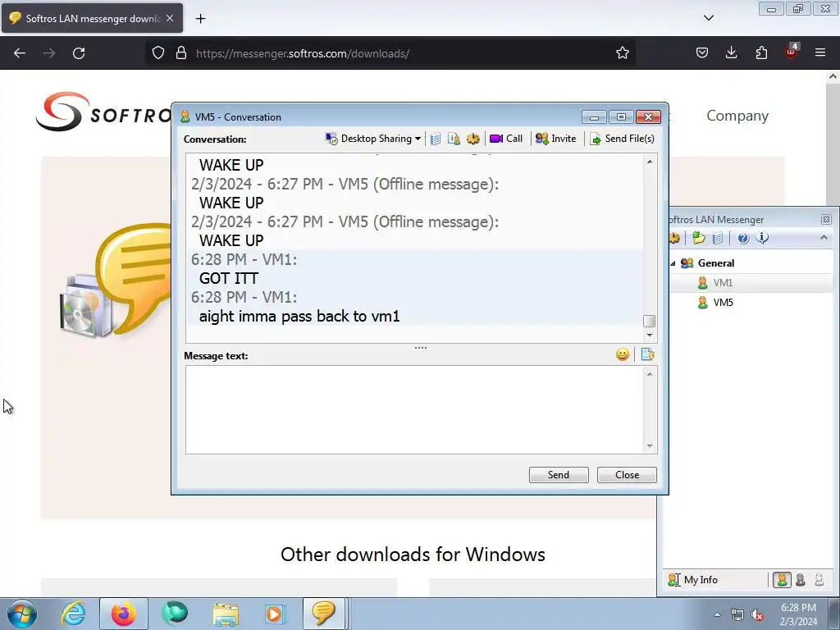The height and width of the screenshot is (630, 840).
Task: Click the Send button
Action: click(x=559, y=475)
